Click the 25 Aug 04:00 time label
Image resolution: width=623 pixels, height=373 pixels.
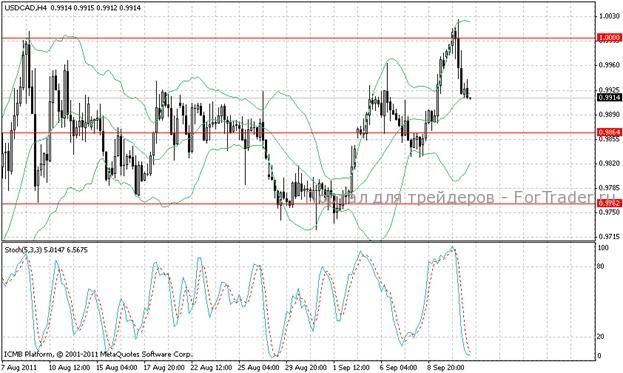click(x=258, y=367)
